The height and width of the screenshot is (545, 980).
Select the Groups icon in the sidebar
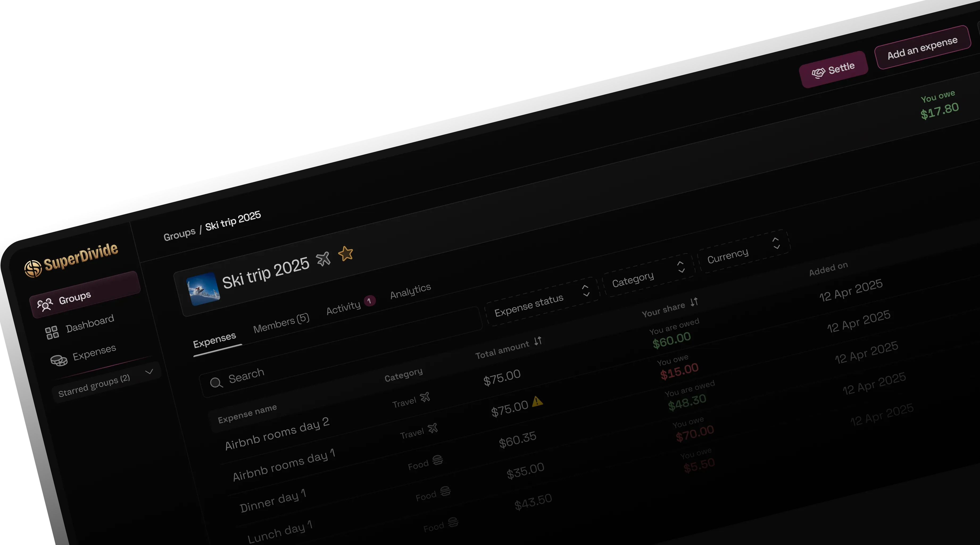click(46, 304)
